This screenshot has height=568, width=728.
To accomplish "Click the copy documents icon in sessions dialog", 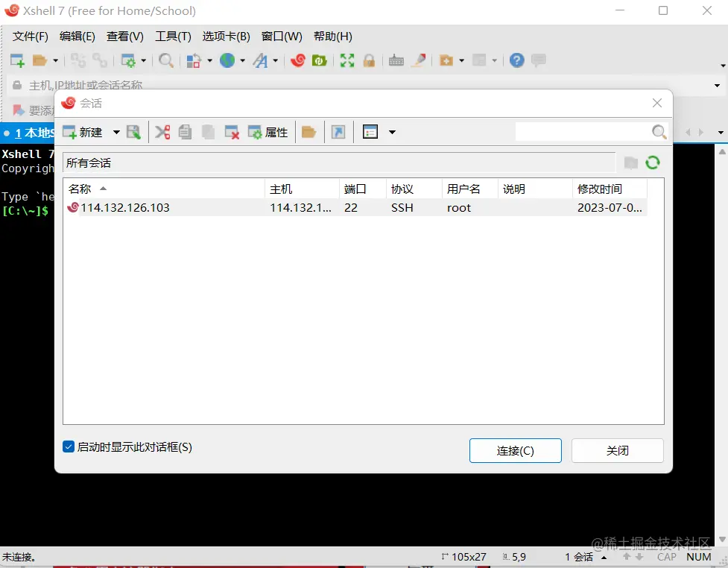I will 186,133.
